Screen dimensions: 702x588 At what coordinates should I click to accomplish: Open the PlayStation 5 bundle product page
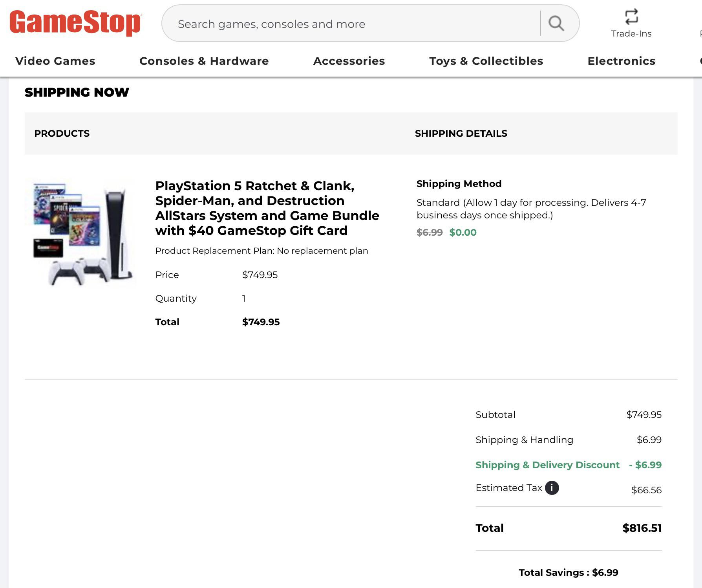pyautogui.click(x=267, y=208)
